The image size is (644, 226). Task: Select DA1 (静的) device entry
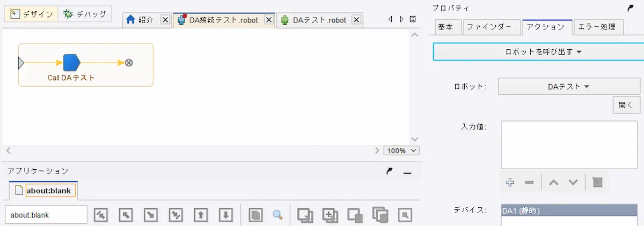tap(569, 211)
